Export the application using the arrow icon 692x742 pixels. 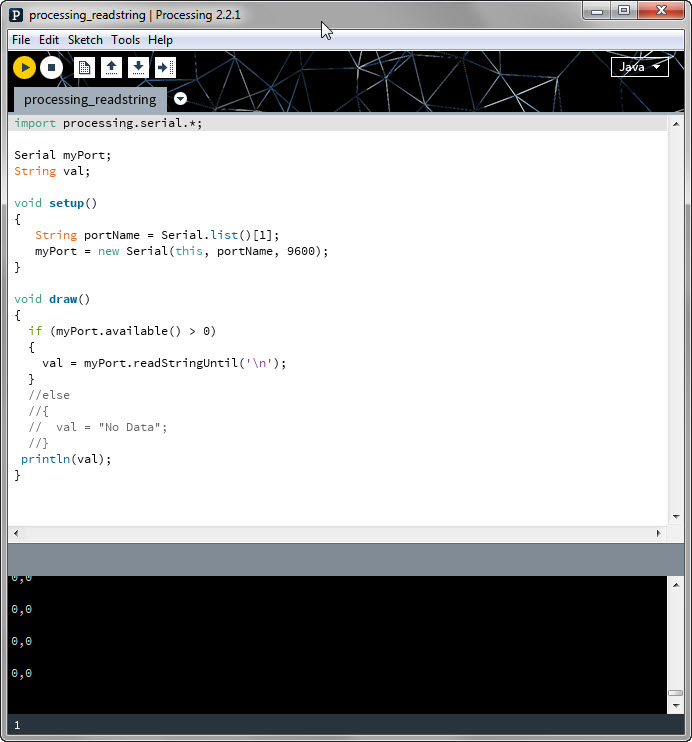(x=165, y=68)
